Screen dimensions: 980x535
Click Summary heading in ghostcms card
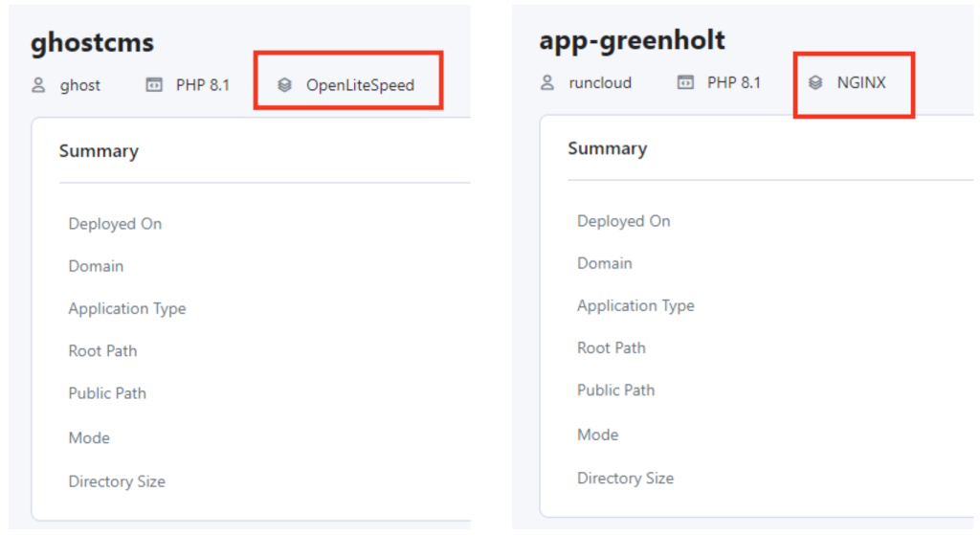tap(99, 151)
